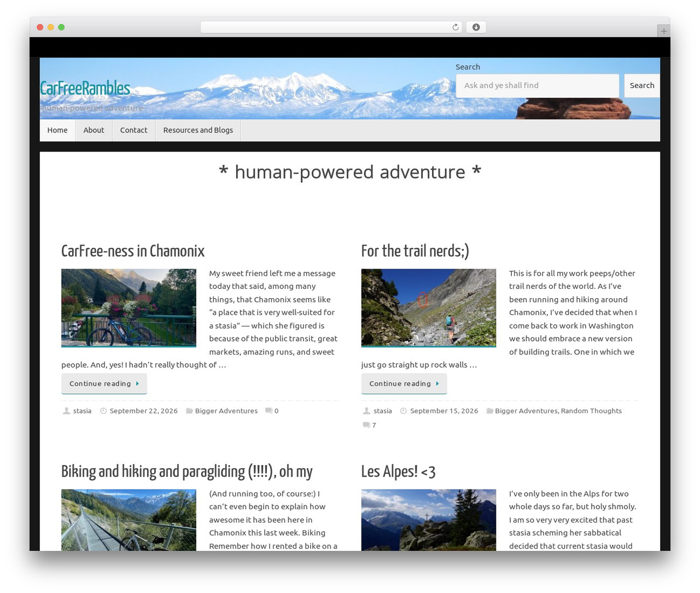Add a new browser tab
This screenshot has width=700, height=593.
[663, 31]
